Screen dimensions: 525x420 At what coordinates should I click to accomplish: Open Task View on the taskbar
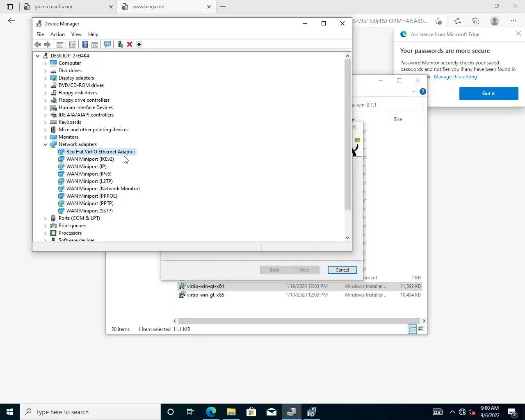190,412
